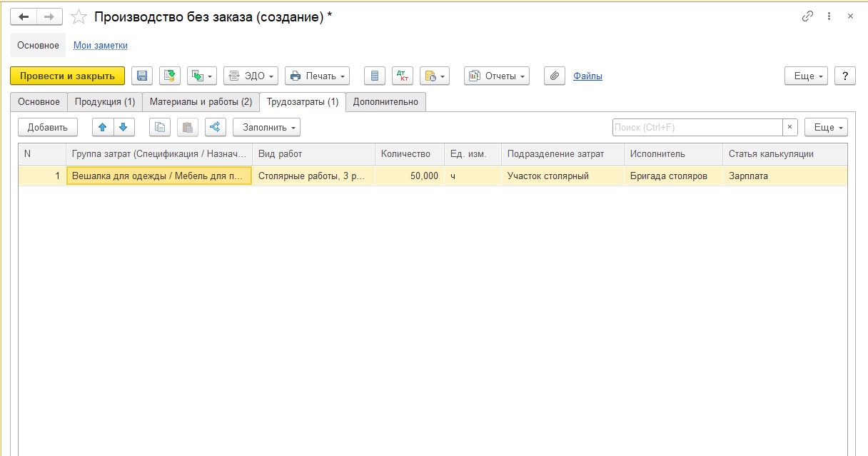Click the Провести и закрыть button
The width and height of the screenshot is (868, 456).
point(67,76)
